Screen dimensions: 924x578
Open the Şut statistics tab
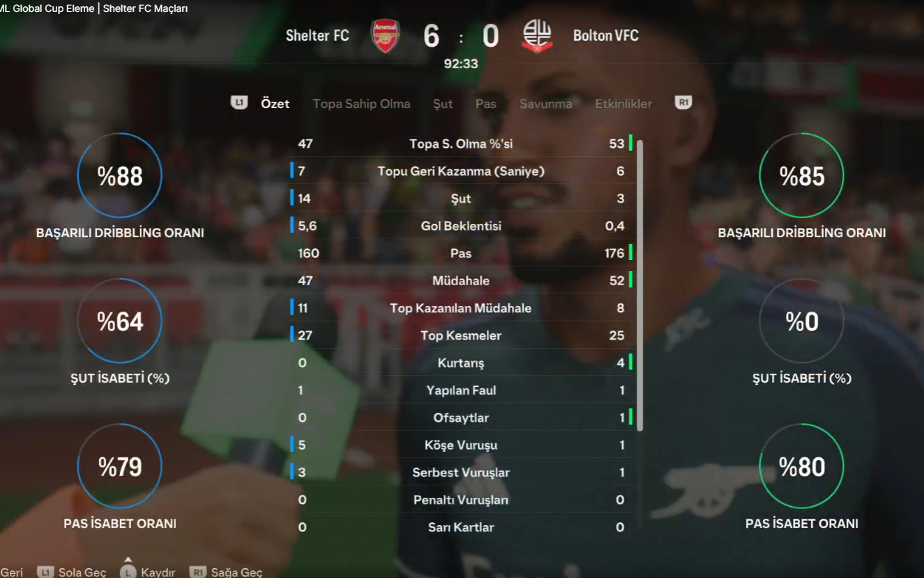(443, 104)
